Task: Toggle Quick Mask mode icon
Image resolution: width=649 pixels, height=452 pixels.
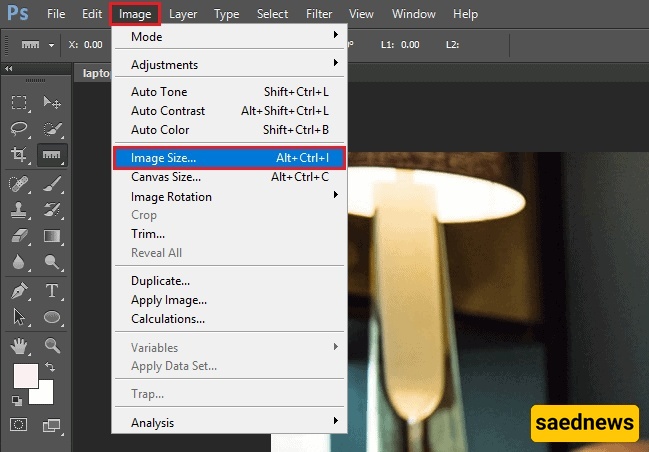Action: pyautogui.click(x=19, y=425)
